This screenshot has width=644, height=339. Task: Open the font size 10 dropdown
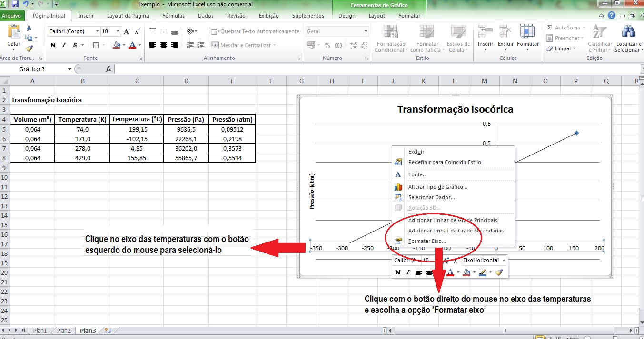[117, 31]
